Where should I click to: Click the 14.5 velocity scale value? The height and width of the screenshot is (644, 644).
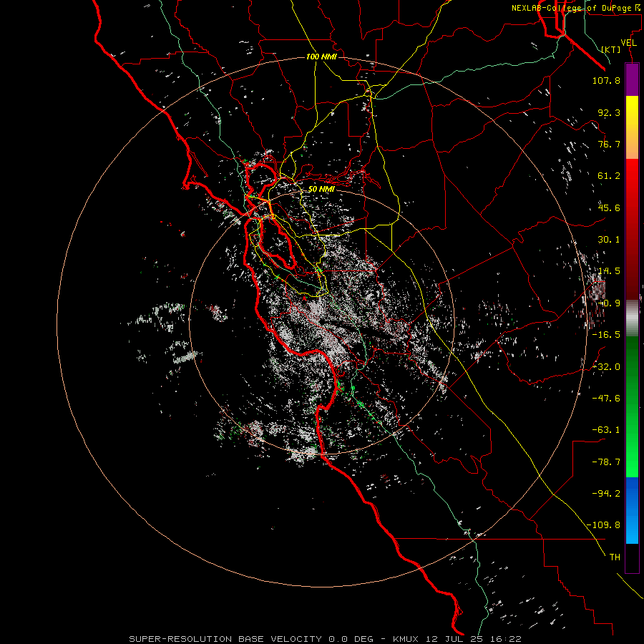[609, 271]
